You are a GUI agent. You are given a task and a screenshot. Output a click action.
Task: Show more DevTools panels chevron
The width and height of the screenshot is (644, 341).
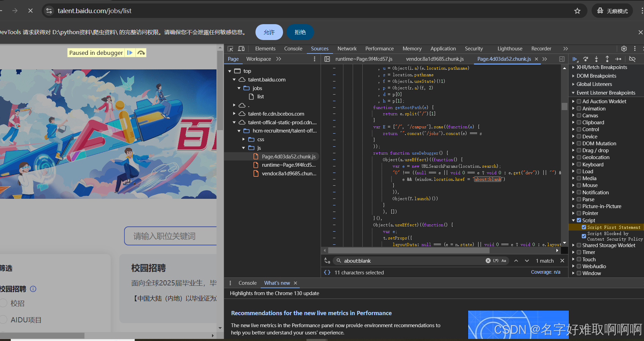(x=565, y=49)
